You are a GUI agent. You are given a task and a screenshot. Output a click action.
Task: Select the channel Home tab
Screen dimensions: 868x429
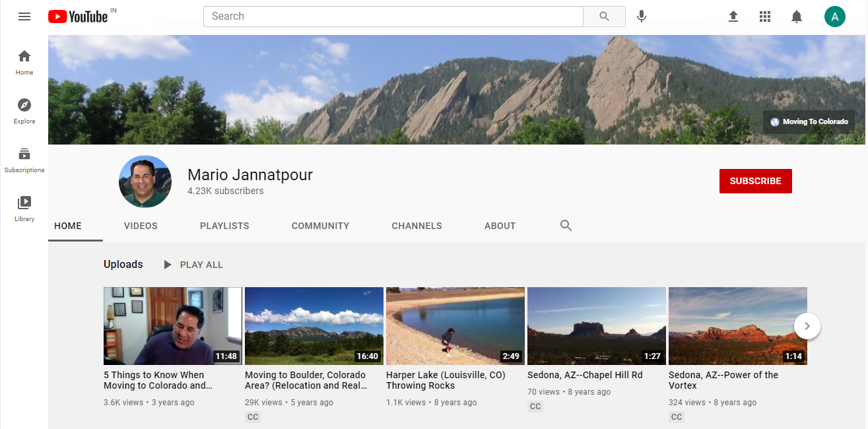(68, 226)
